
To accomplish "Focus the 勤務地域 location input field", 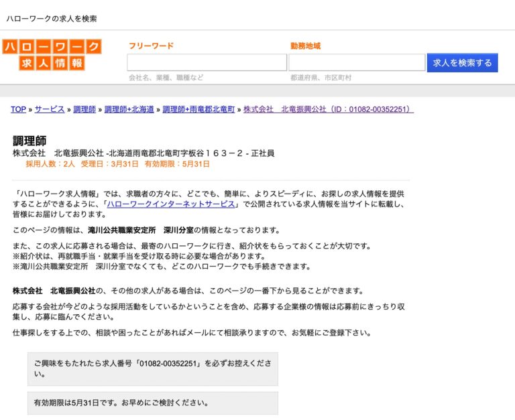I will (x=356, y=62).
